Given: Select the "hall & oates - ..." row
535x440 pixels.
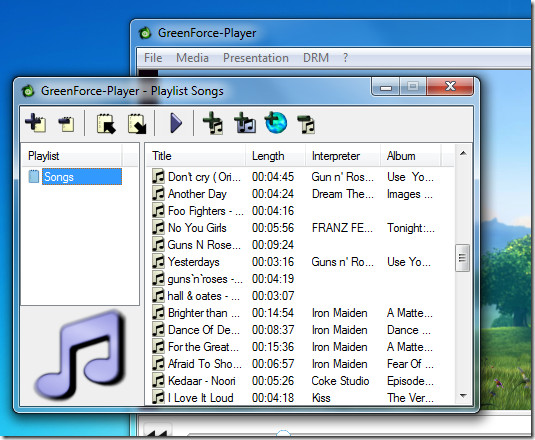Looking at the screenshot, I should [300, 296].
